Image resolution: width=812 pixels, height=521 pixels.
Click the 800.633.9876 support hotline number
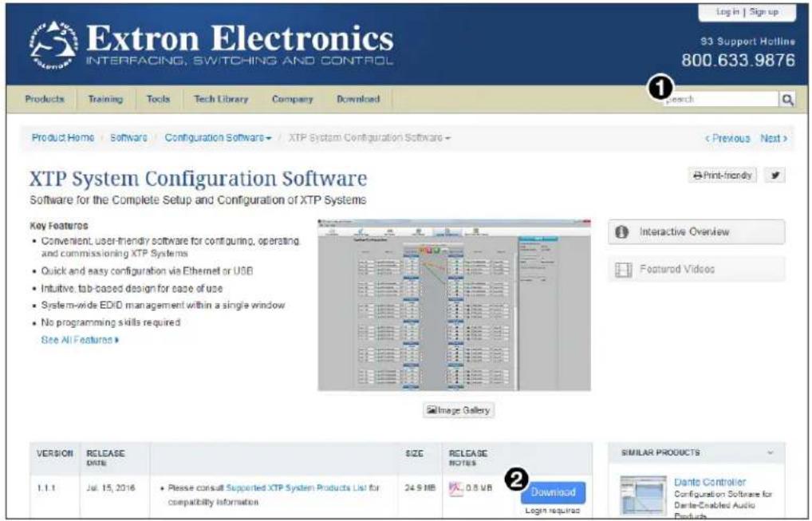click(738, 60)
